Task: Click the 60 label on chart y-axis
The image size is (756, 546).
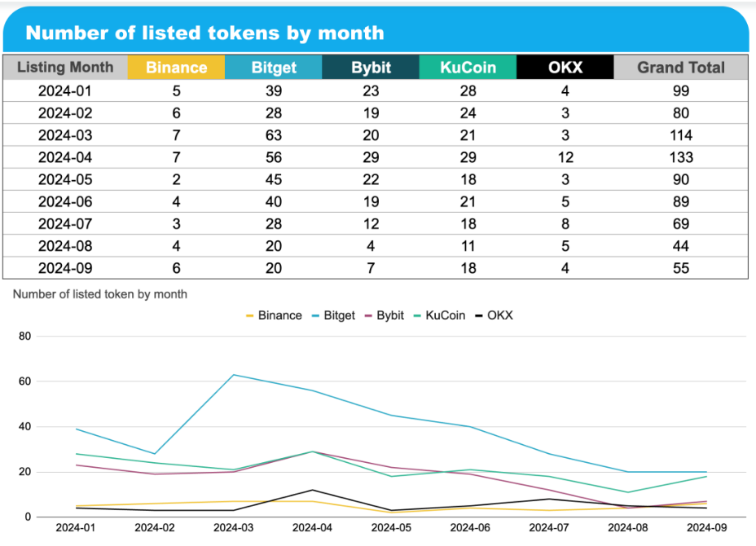Action: (24, 381)
